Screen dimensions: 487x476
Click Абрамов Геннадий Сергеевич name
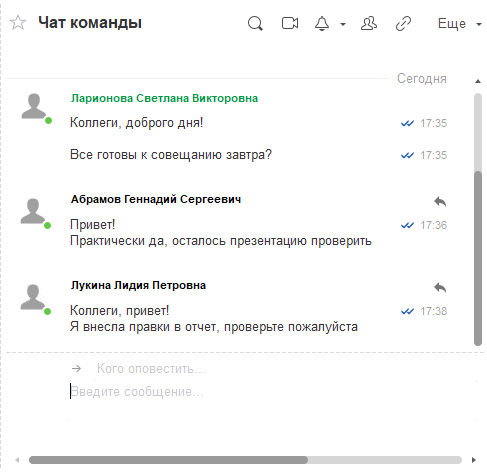point(156,199)
